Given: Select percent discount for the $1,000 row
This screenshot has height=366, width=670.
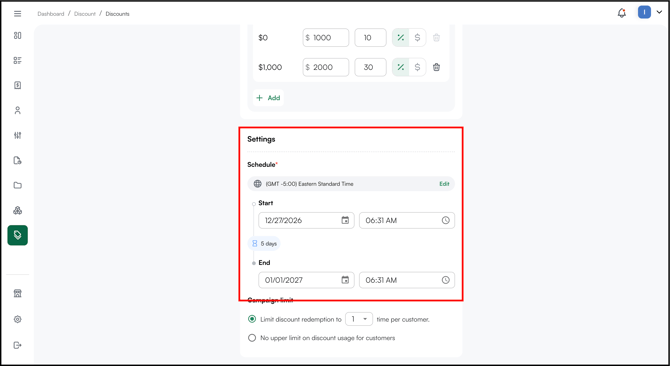Looking at the screenshot, I should click(401, 67).
